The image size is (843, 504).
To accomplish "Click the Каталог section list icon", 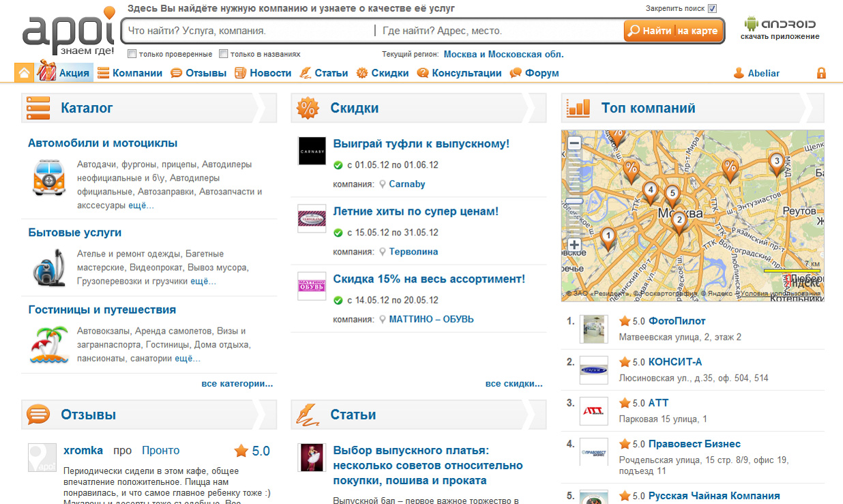I will click(x=38, y=108).
